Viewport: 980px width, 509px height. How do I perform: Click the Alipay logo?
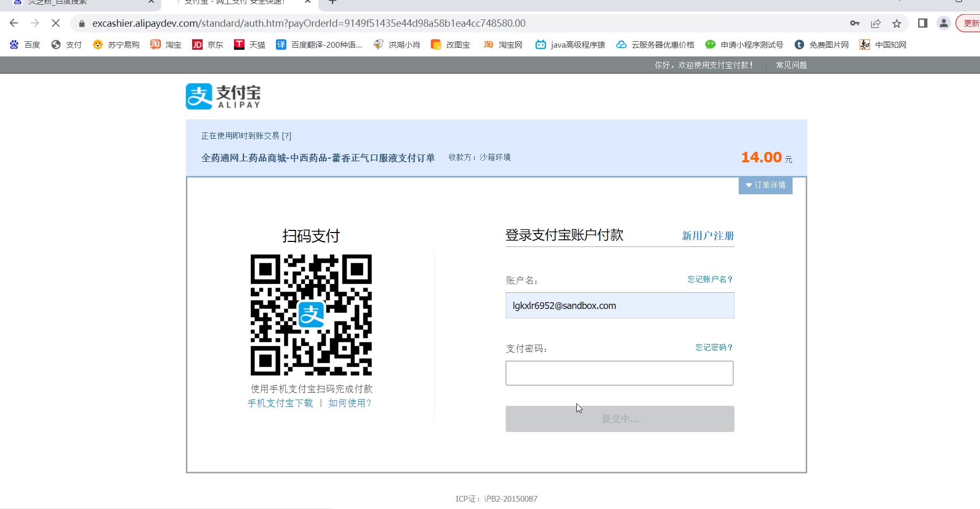(223, 96)
